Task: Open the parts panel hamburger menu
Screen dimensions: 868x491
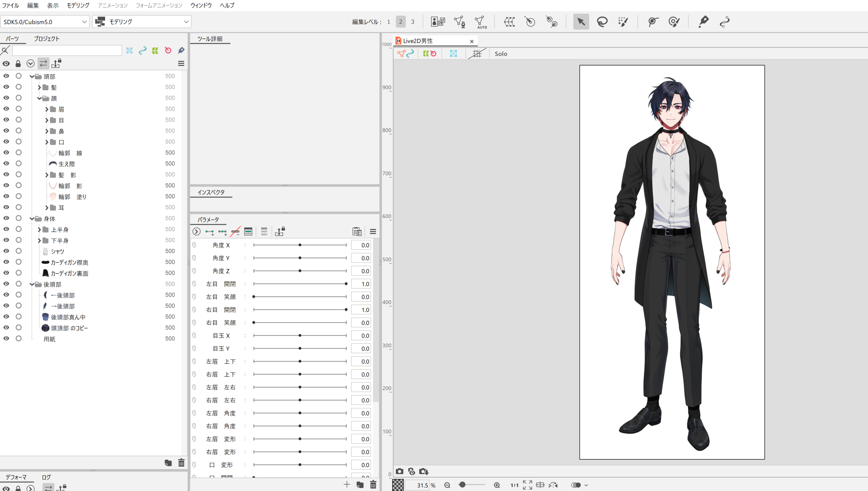Action: point(181,63)
